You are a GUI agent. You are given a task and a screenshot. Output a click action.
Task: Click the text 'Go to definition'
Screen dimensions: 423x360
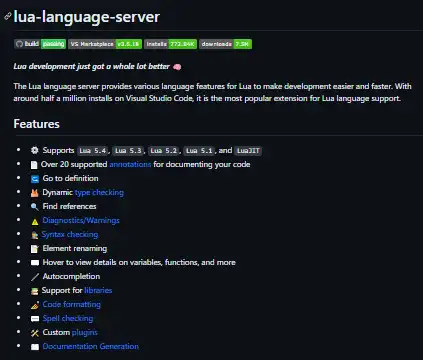click(70, 178)
